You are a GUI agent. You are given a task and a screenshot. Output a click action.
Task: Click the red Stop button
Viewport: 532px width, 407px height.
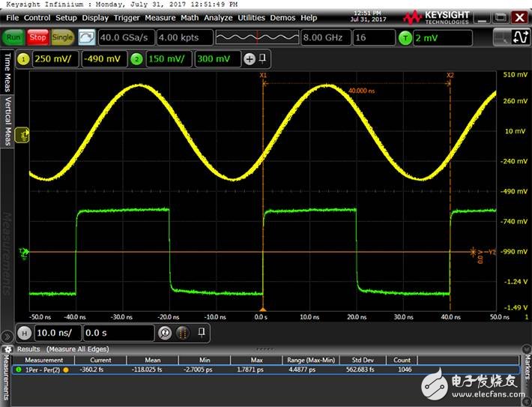37,37
